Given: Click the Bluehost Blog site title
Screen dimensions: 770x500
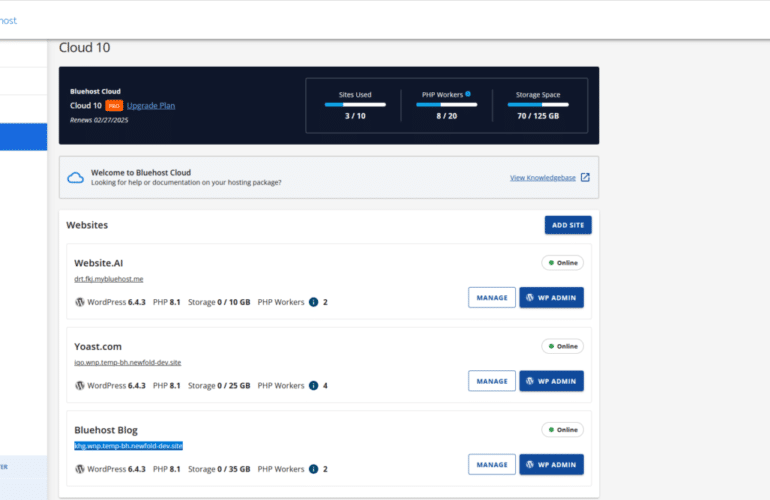Looking at the screenshot, I should [106, 430].
